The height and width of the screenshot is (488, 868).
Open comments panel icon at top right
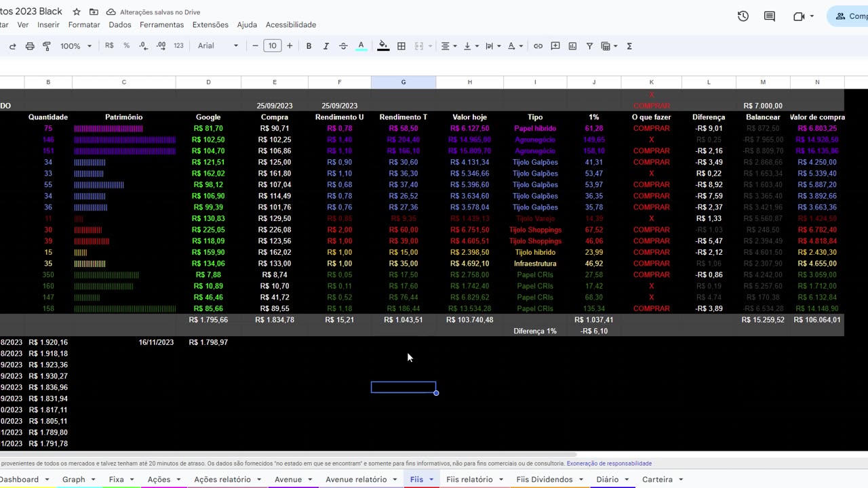tap(770, 16)
